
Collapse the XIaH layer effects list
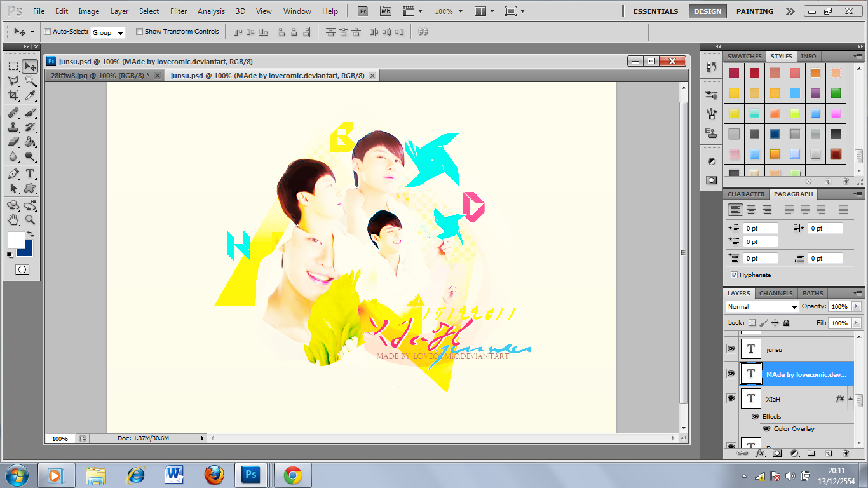click(851, 398)
